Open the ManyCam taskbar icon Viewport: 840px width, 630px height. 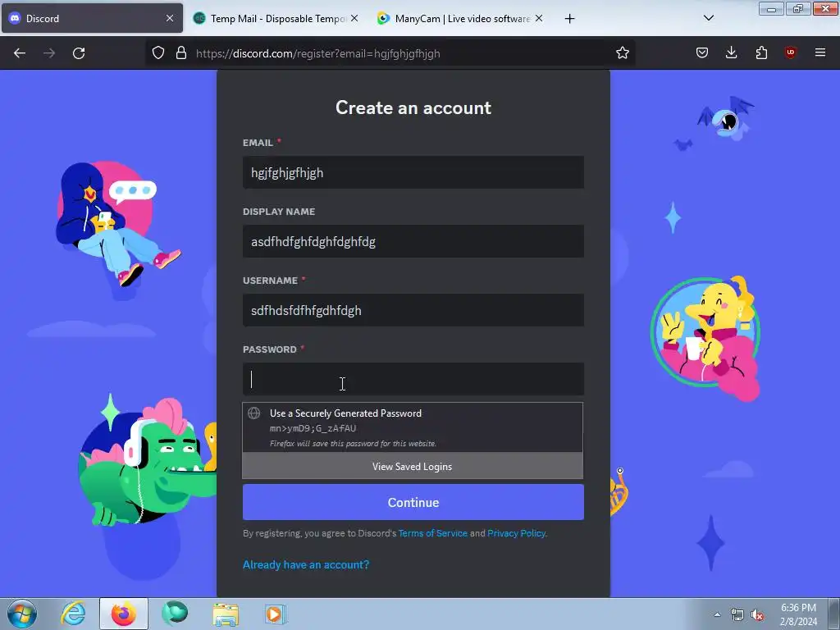coord(175,614)
